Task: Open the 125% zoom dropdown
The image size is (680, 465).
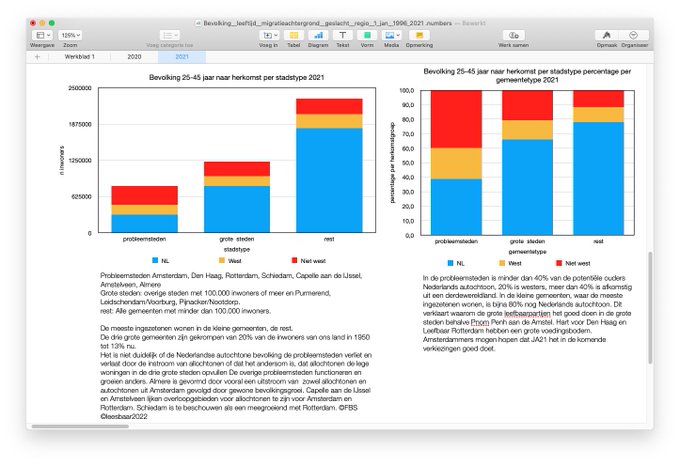Action: point(71,35)
